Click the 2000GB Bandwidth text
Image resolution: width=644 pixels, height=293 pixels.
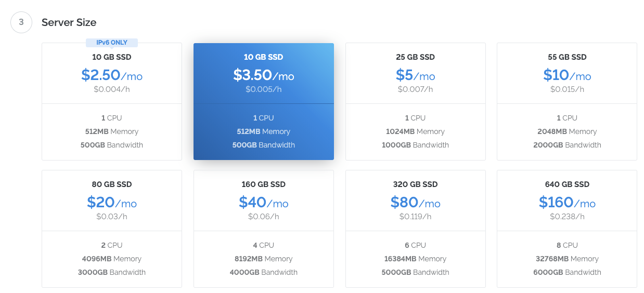pos(567,145)
